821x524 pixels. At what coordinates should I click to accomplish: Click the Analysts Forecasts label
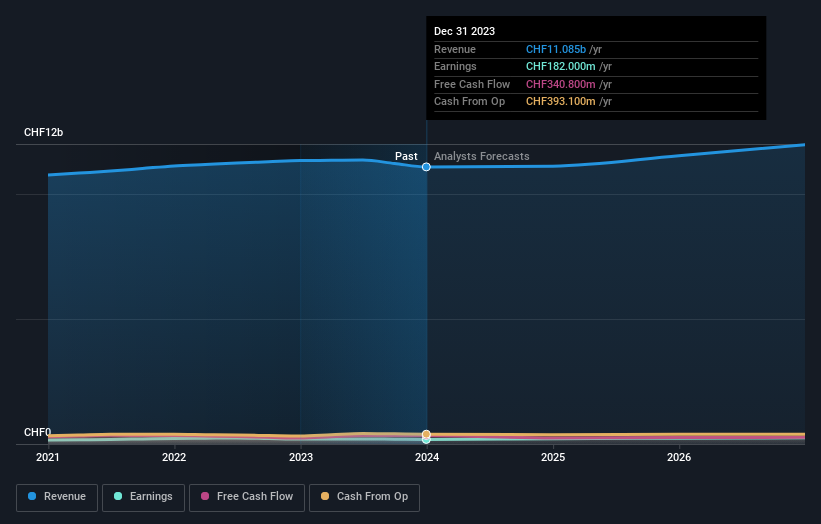[x=482, y=156]
